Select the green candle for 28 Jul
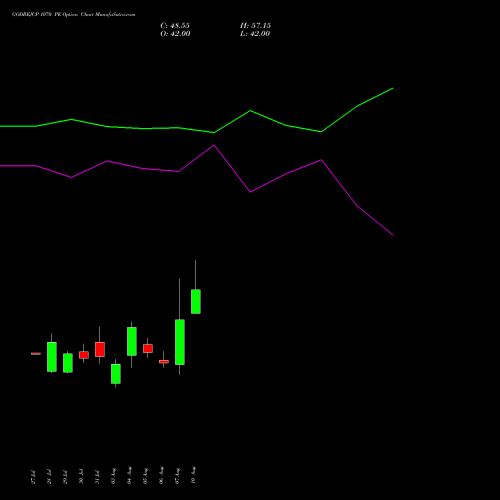Image resolution: width=500 pixels, height=500 pixels. pyautogui.click(x=52, y=357)
